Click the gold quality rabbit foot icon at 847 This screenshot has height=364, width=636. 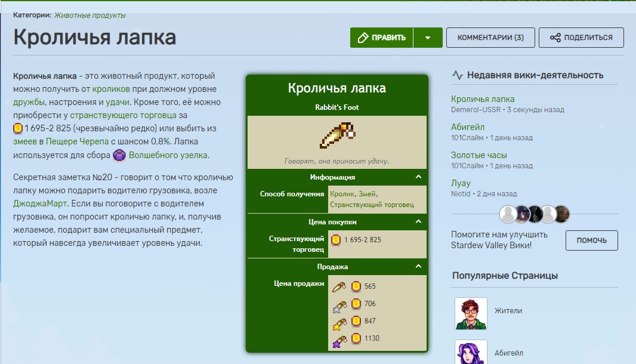click(x=339, y=324)
